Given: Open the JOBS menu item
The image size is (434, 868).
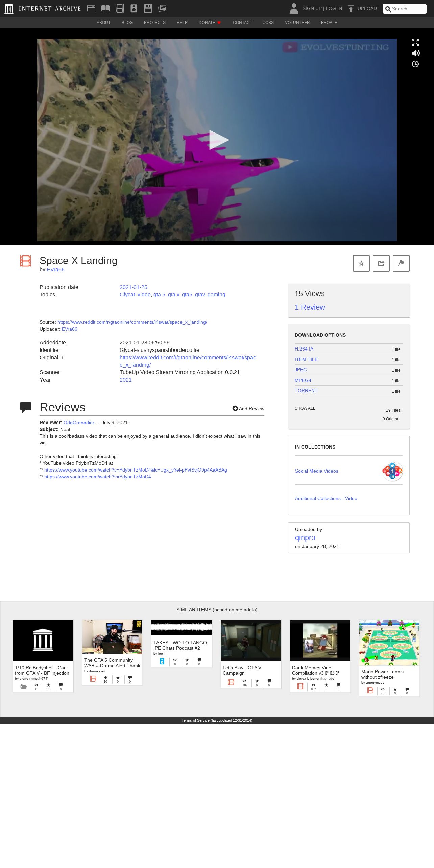Looking at the screenshot, I should click(x=268, y=23).
